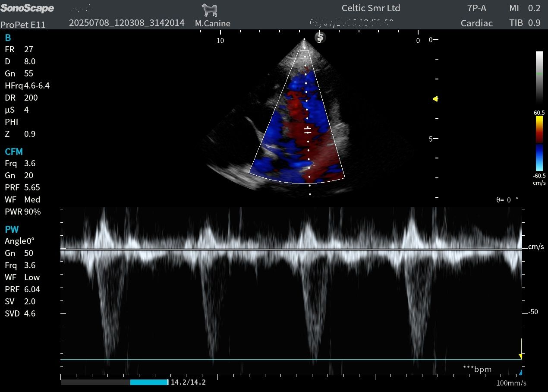Click the yellow focus position arrow
The height and width of the screenshot is (392, 548).
(435, 99)
